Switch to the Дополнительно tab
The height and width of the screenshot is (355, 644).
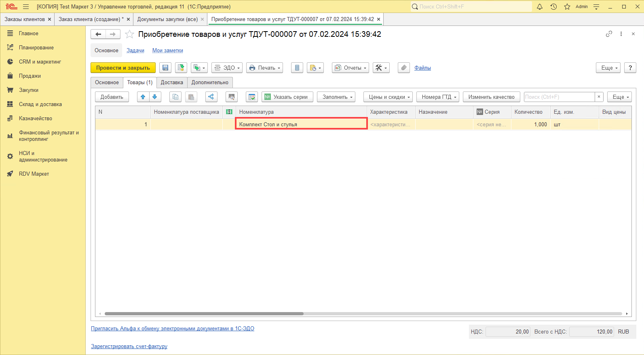pyautogui.click(x=210, y=82)
